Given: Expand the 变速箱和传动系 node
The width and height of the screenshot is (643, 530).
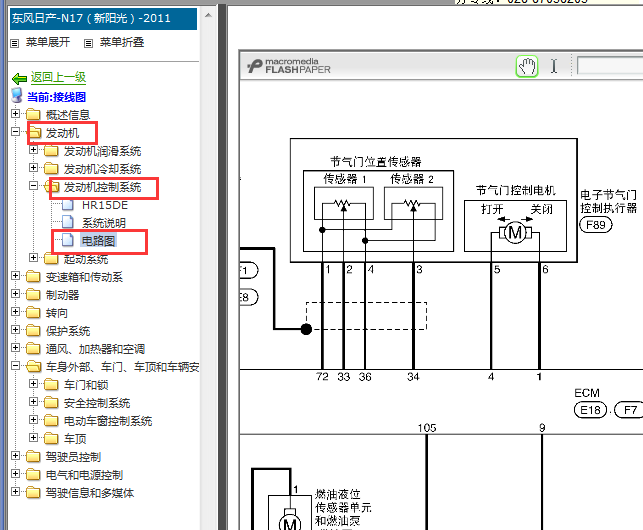Looking at the screenshot, I should coord(16,275).
